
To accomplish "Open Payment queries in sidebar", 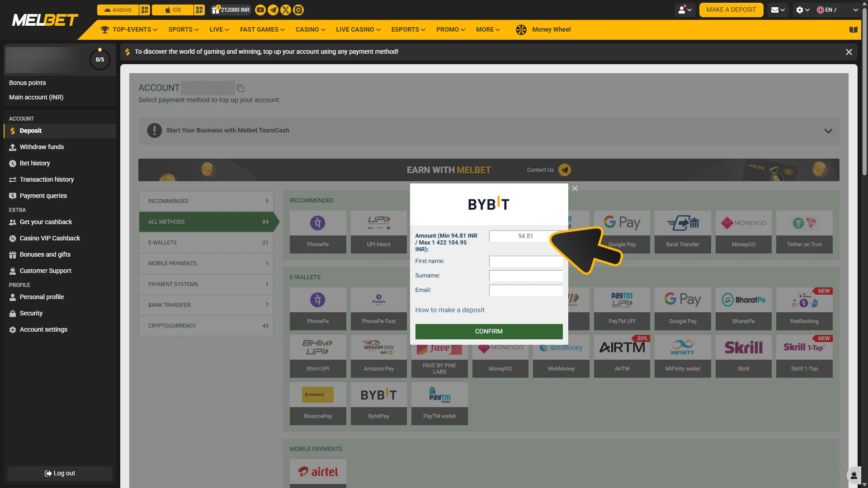I will 60,196.
